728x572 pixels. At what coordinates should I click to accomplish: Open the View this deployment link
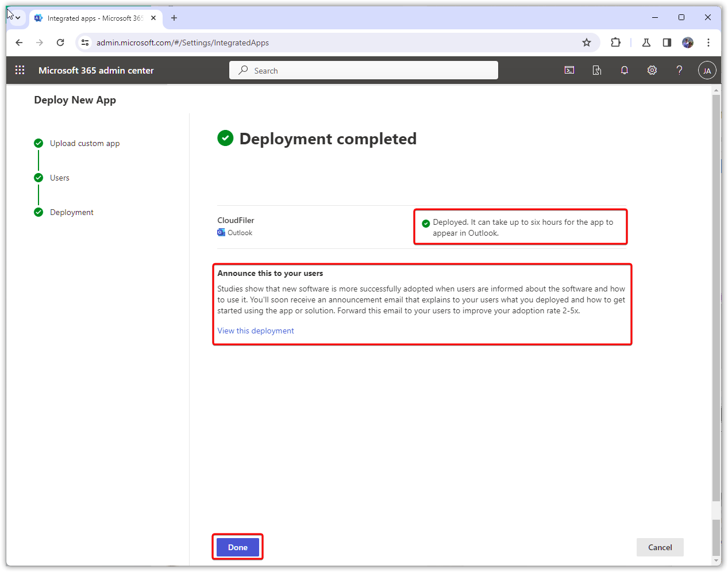coord(256,331)
